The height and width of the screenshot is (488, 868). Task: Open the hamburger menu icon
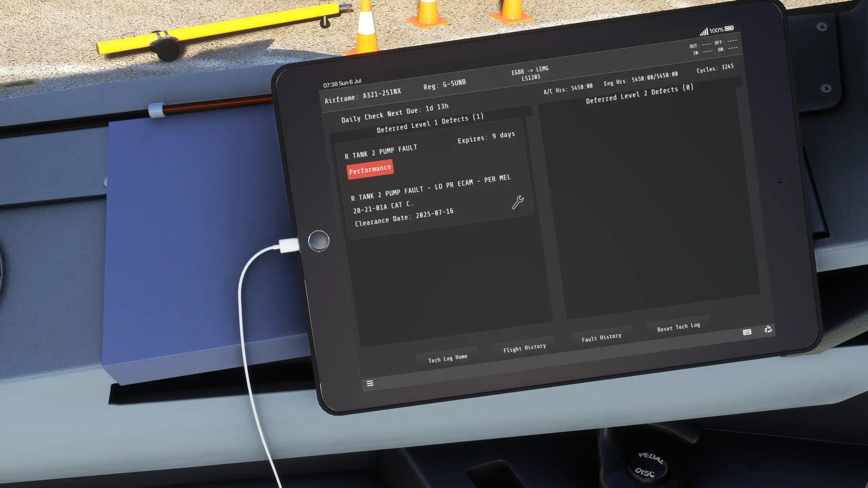click(x=370, y=383)
